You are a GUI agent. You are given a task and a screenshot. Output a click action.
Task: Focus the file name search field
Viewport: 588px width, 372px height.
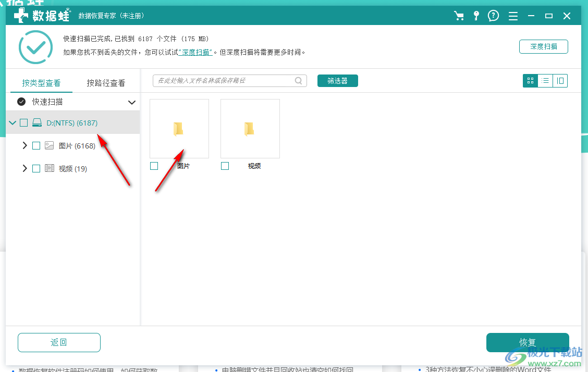coord(230,81)
